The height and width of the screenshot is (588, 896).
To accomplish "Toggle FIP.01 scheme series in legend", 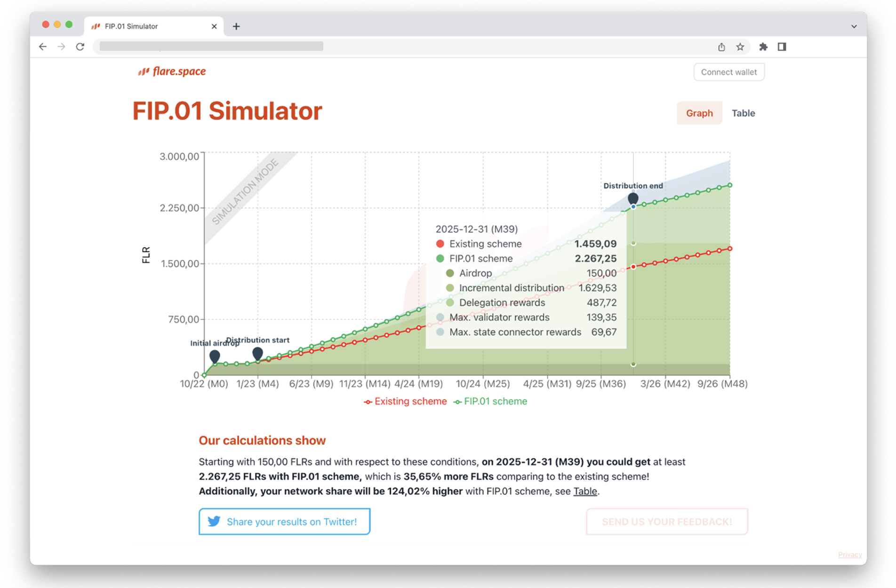I will (x=490, y=401).
